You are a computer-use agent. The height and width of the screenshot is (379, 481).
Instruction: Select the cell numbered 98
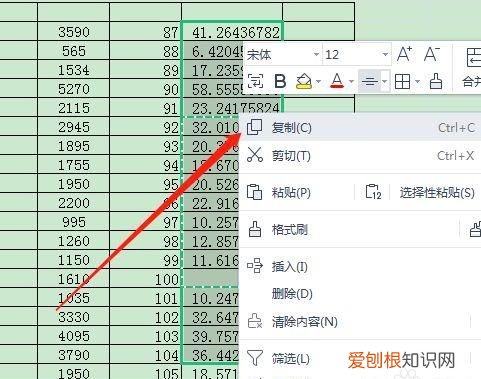coord(145,241)
